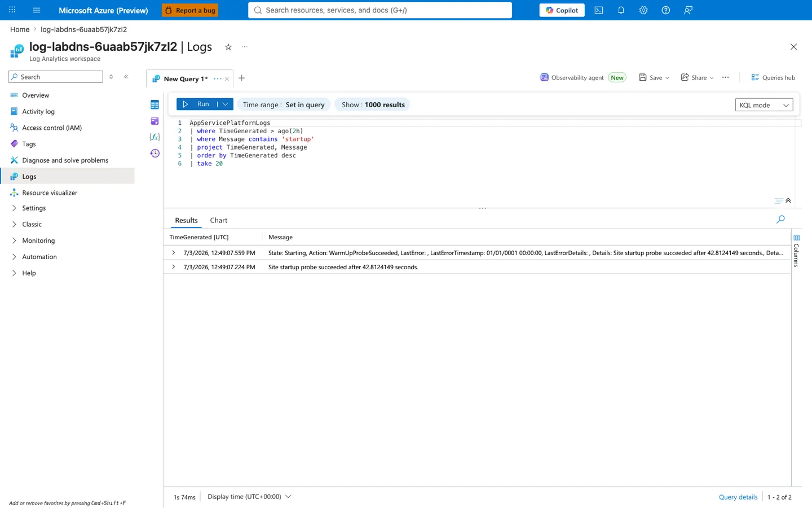The image size is (812, 508).
Task: Open the queries panel icon in the left rail
Action: click(x=155, y=121)
